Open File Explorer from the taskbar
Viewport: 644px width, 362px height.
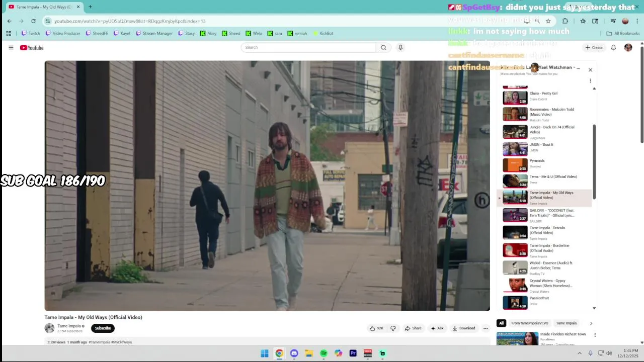[x=309, y=353]
